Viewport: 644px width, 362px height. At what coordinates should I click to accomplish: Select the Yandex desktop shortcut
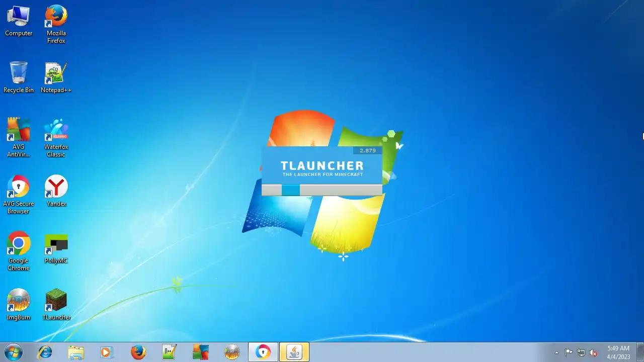point(56,191)
